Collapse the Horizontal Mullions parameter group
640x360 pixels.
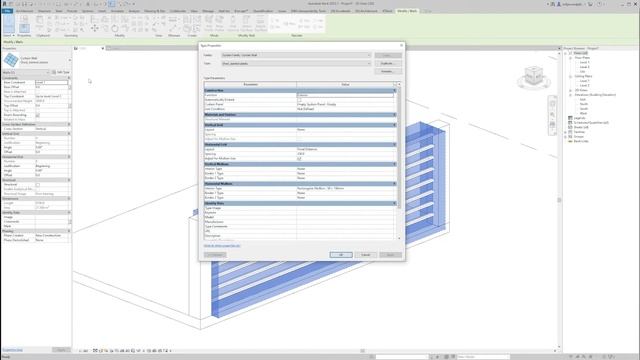394,184
